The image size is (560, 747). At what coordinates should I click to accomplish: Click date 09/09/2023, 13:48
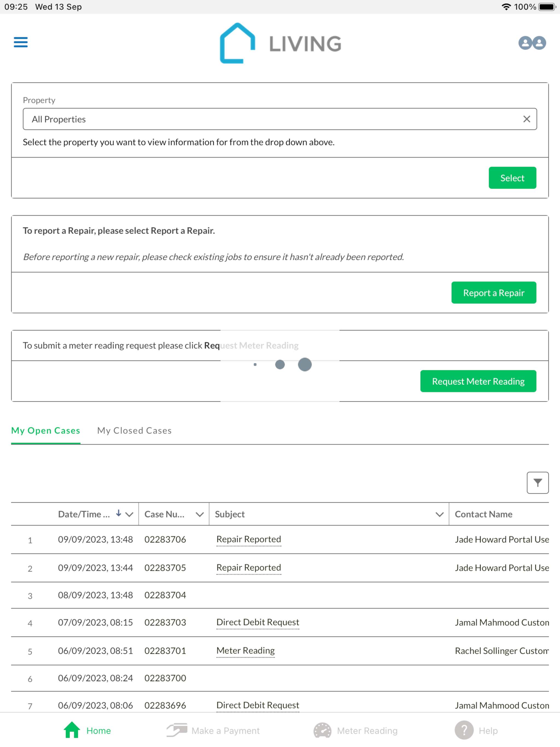[95, 539]
